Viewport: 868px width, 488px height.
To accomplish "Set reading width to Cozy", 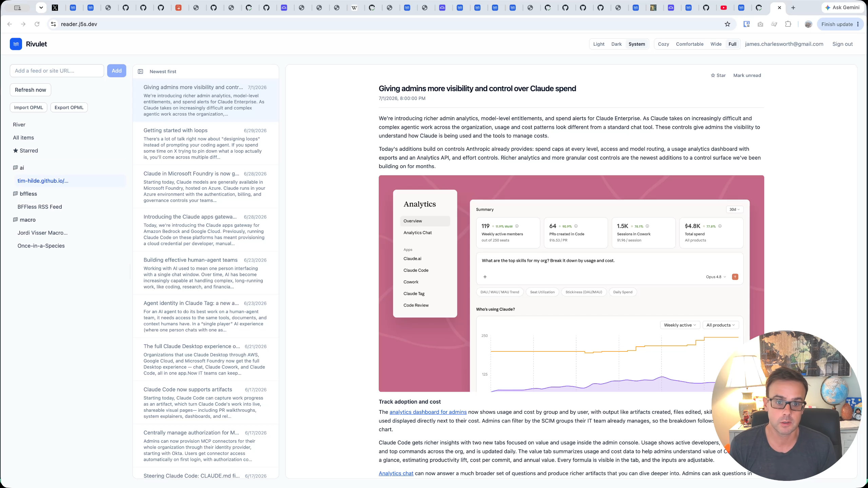I will [664, 44].
